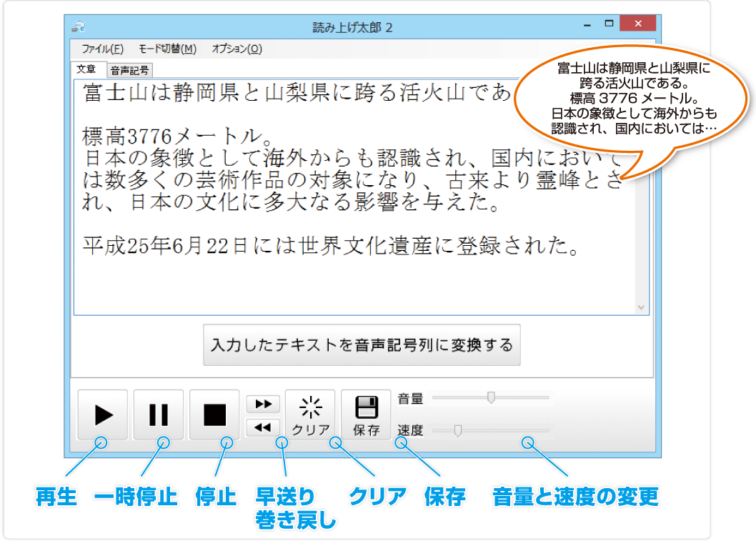Click the 音量 volume slider handle
The width and height of the screenshot is (756, 546).
491,397
